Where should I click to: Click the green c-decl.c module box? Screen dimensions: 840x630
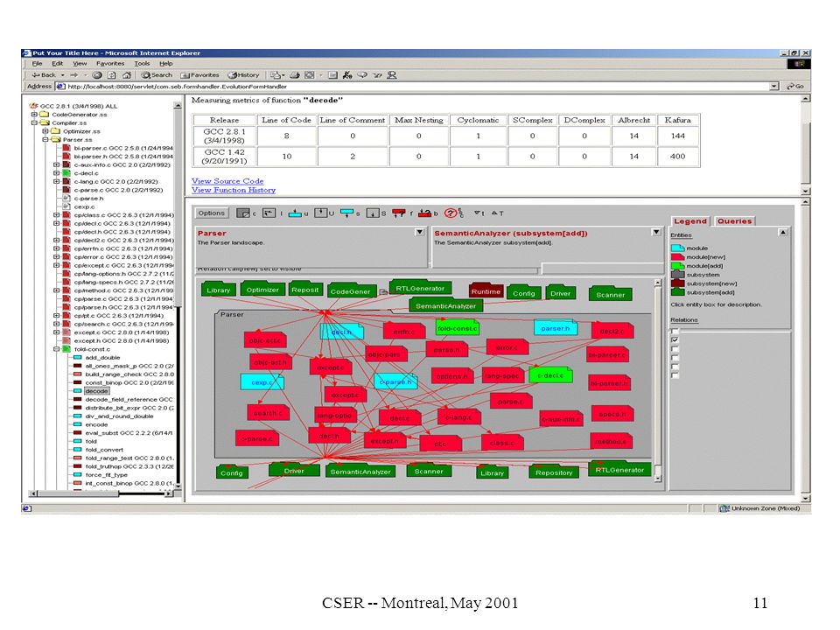550,375
